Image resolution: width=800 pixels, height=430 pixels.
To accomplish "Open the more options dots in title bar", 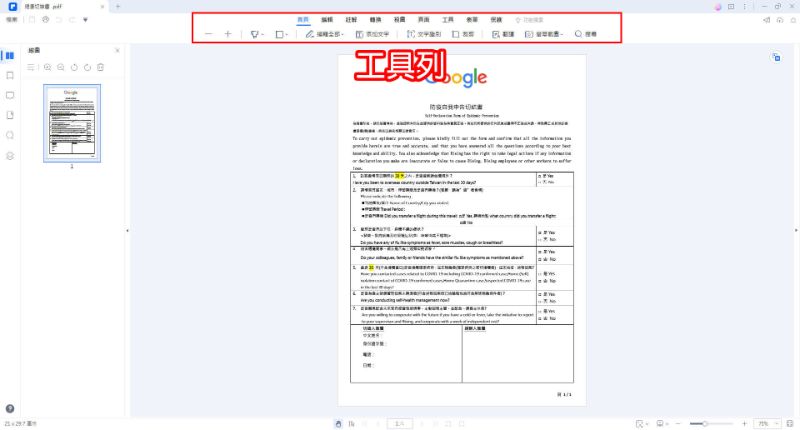I will click(744, 7).
